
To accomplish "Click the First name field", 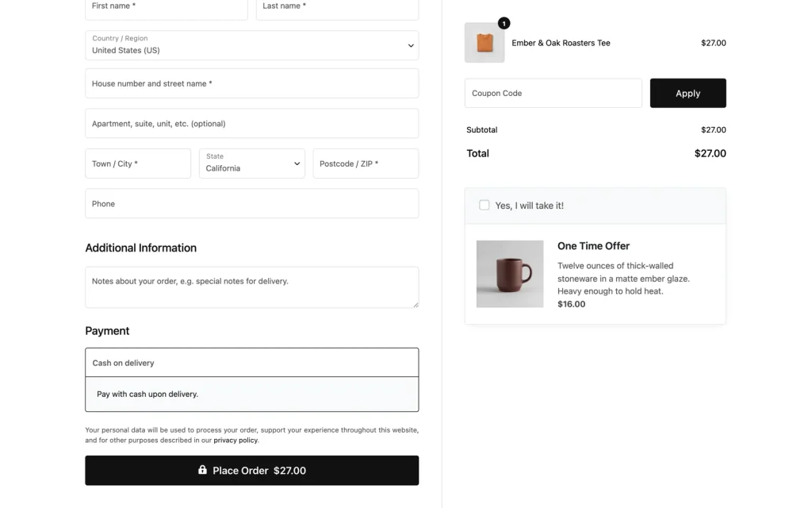I will [167, 8].
